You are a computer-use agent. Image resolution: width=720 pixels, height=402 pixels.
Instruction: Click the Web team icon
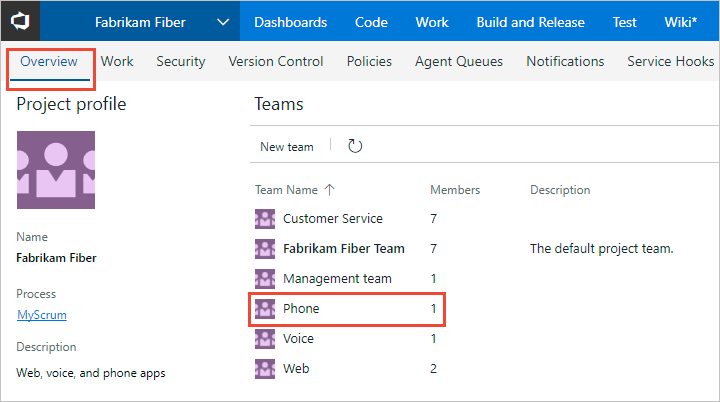click(265, 368)
